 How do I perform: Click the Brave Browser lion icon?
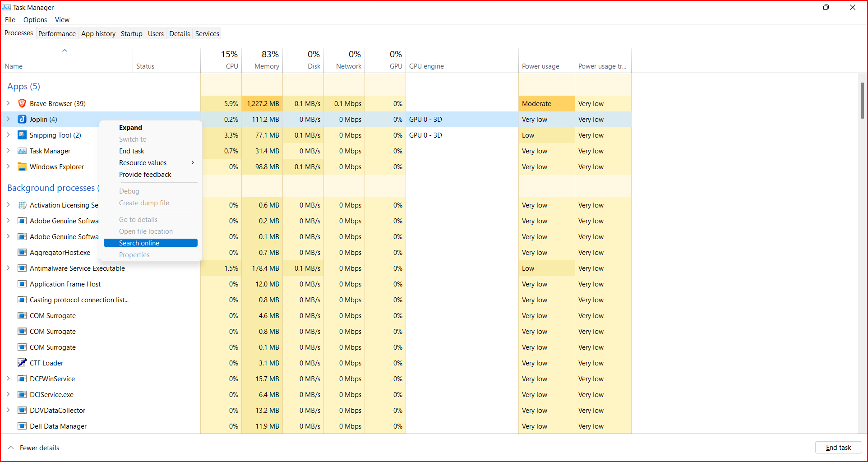pyautogui.click(x=22, y=103)
